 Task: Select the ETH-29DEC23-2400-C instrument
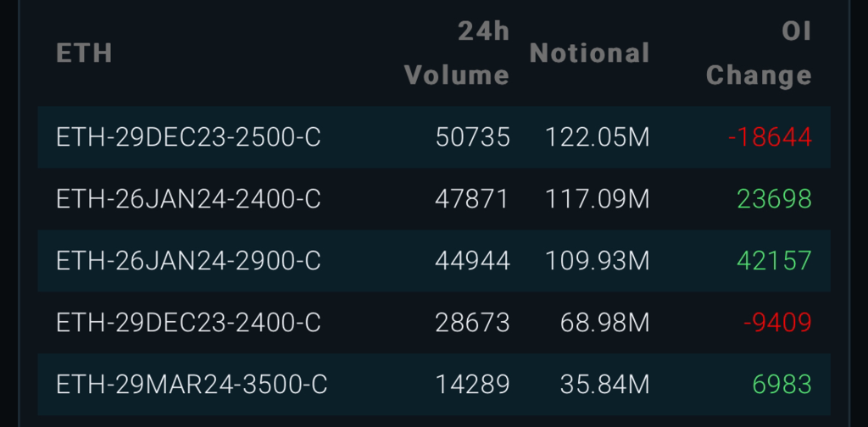[188, 323]
